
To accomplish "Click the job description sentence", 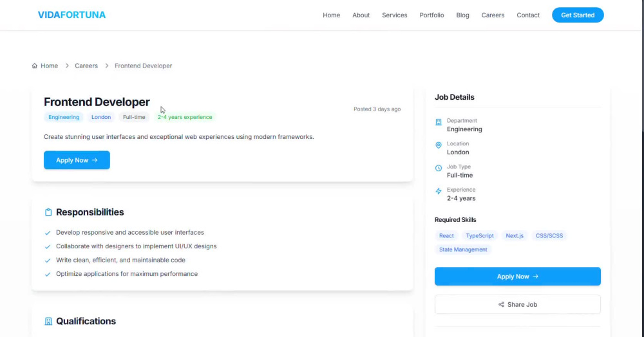I will tap(178, 137).
